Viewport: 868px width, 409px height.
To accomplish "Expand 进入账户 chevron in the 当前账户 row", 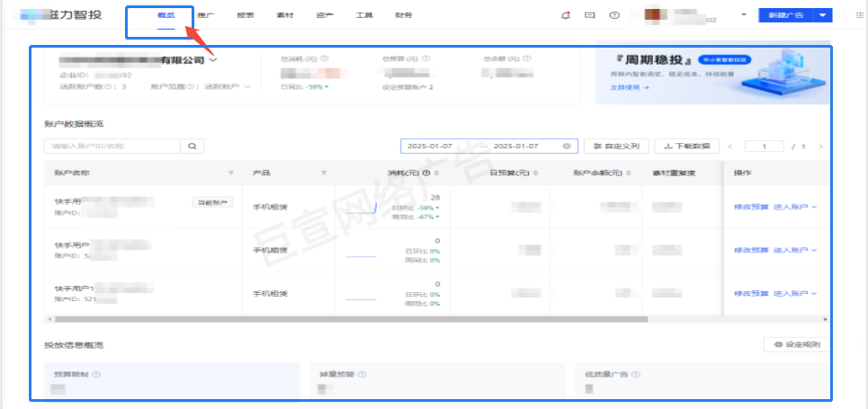I will click(814, 207).
